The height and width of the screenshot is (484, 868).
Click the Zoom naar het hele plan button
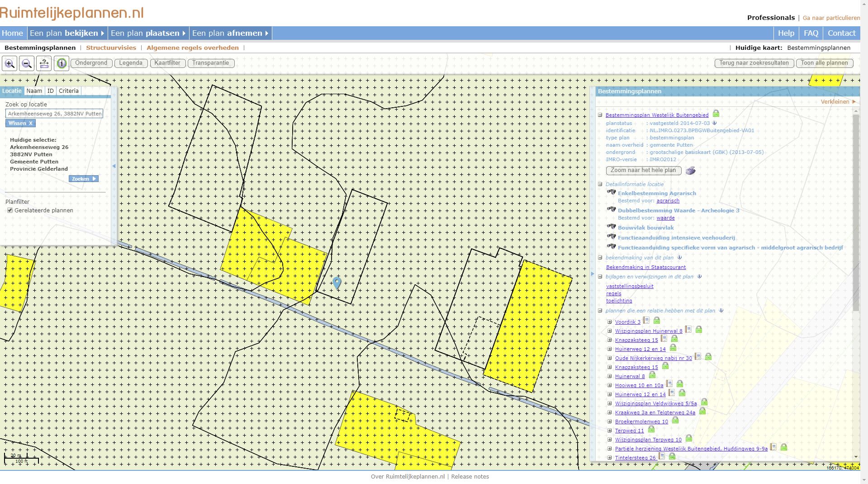643,171
